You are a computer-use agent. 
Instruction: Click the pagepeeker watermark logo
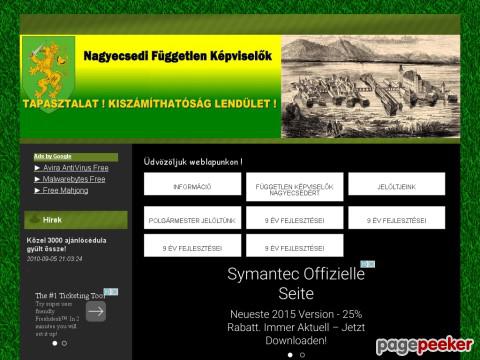tap(424, 345)
